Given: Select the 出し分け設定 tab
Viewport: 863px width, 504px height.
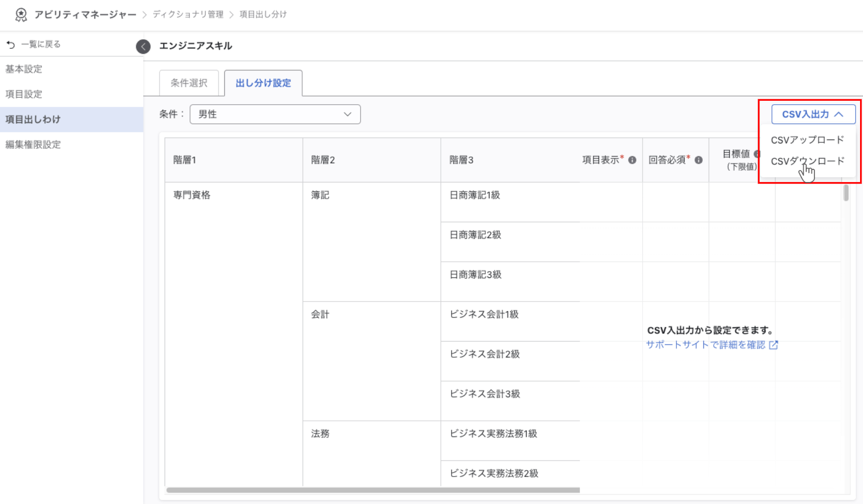Looking at the screenshot, I should (264, 83).
